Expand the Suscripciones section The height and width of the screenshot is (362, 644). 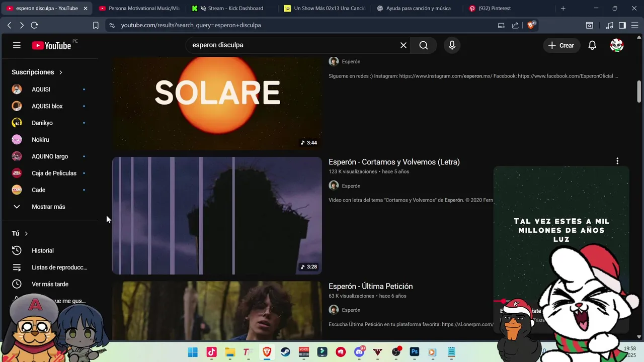(x=37, y=72)
